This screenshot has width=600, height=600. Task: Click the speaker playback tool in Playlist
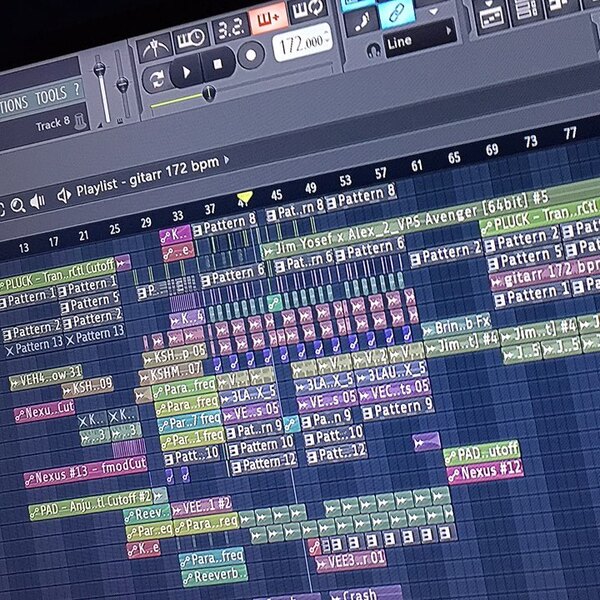click(x=38, y=201)
